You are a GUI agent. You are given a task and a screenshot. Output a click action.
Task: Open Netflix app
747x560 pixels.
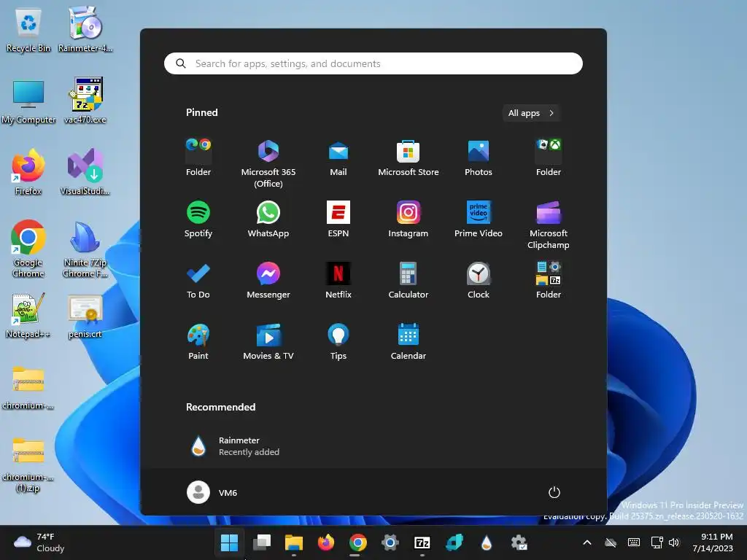coord(338,281)
